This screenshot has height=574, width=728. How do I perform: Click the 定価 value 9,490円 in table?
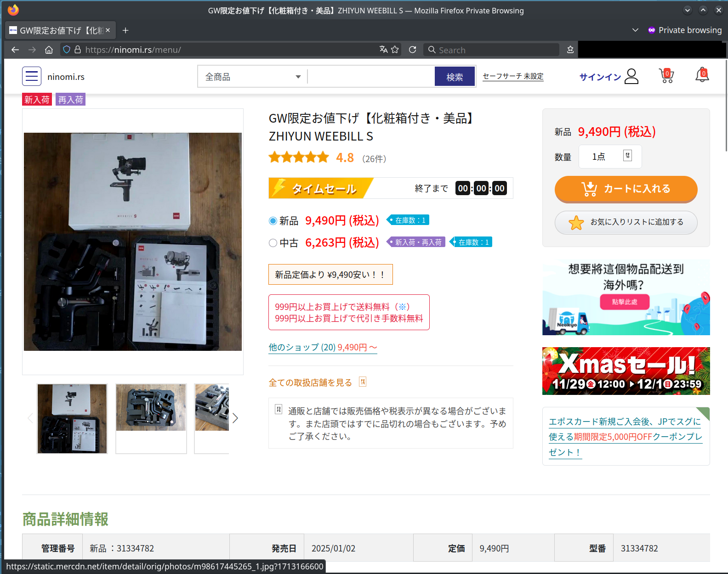pyautogui.click(x=494, y=548)
